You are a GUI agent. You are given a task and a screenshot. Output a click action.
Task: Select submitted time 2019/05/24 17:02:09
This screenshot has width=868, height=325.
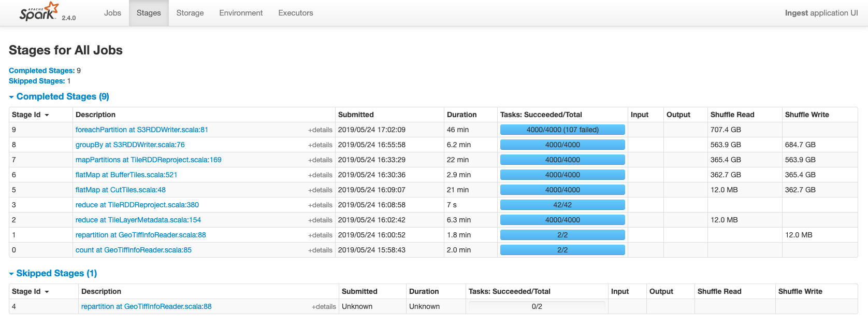pos(372,130)
